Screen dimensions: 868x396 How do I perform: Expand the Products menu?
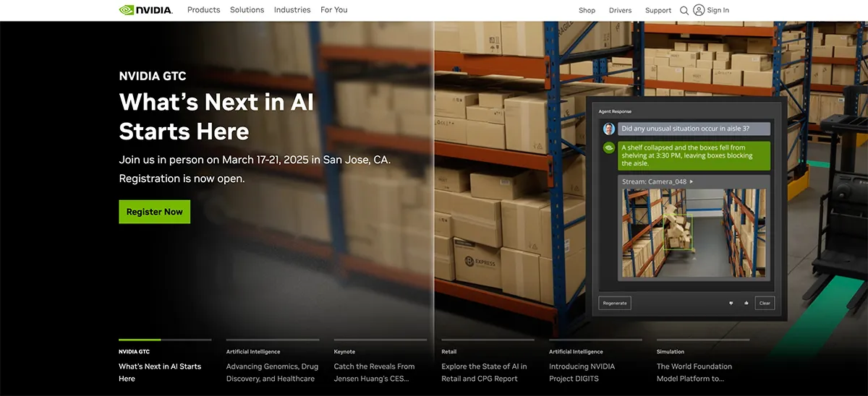point(203,10)
